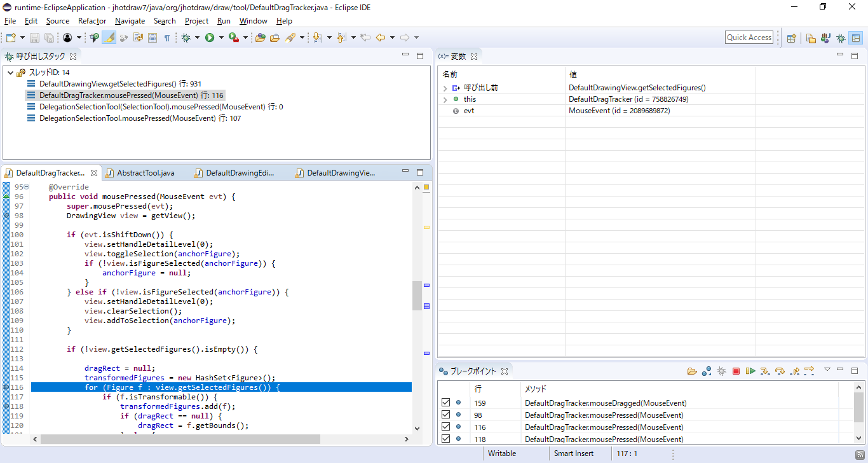The height and width of the screenshot is (463, 868).
Task: Click the Back navigation yellow arrow
Action: pos(381,38)
